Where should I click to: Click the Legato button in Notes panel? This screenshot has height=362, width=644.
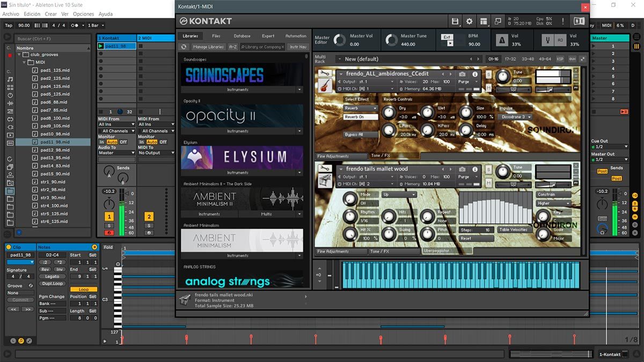point(53,276)
